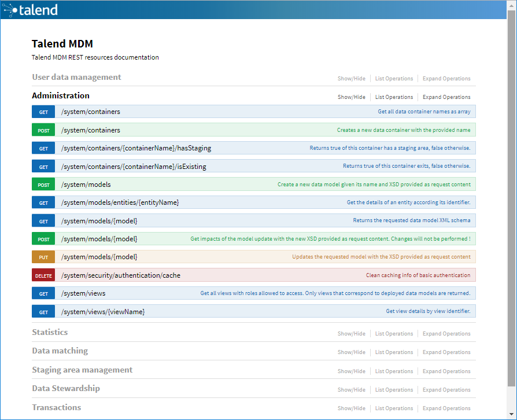
Task: Expand Operations for Staging area management
Action: coord(446,371)
